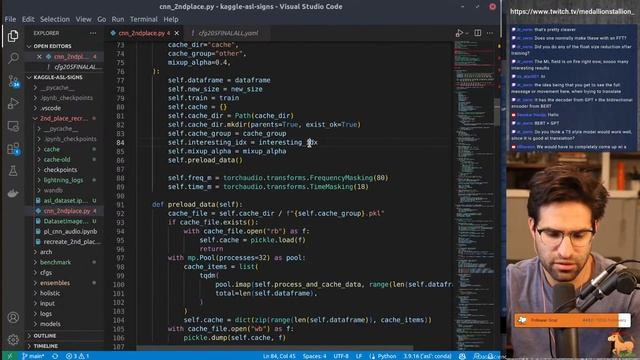
Task: Expand the cfgs folder
Action: tap(46, 272)
